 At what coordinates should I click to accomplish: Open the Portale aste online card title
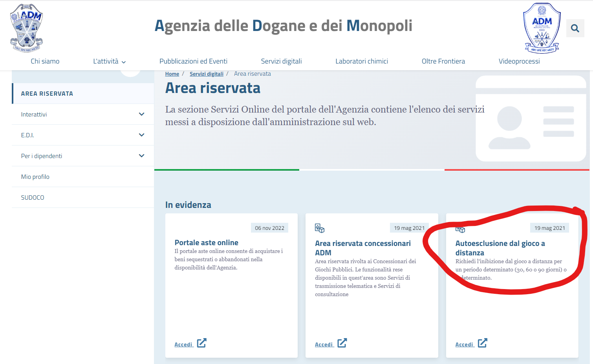point(206,243)
